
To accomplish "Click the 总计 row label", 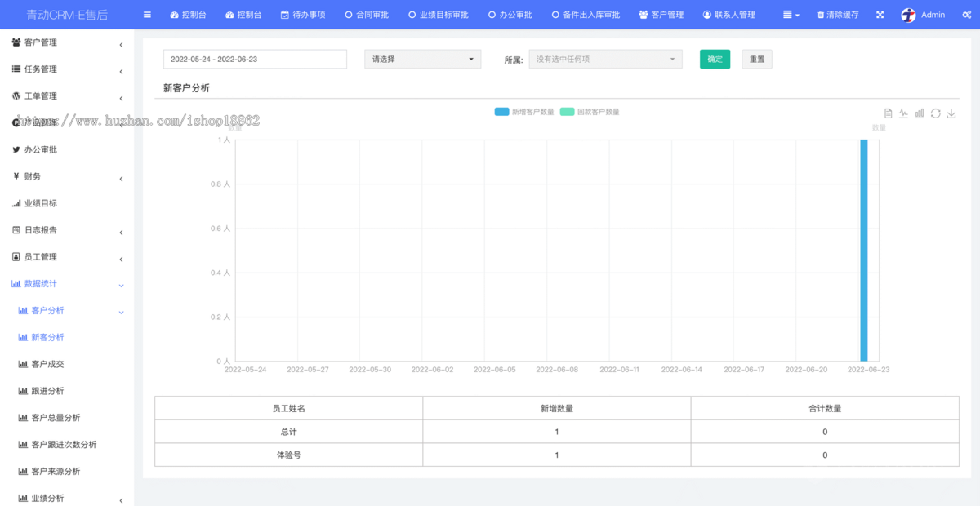I will tap(288, 432).
